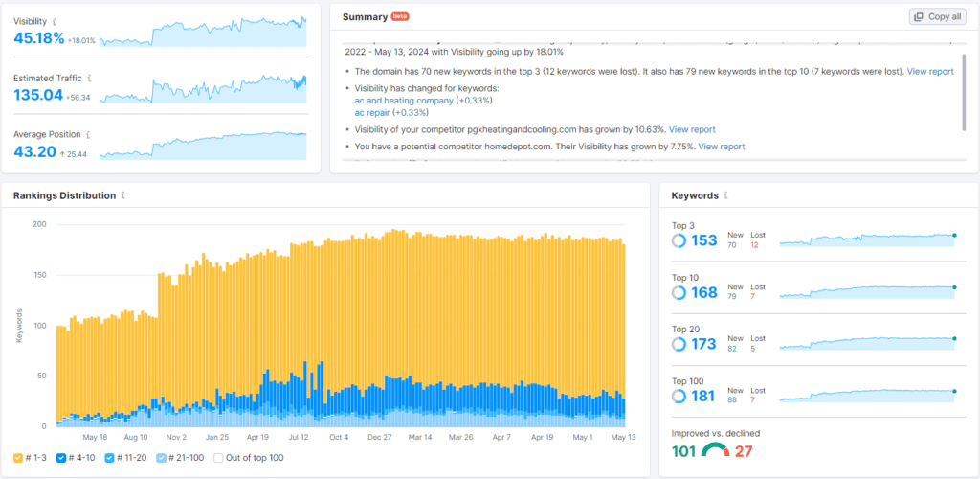The image size is (980, 479).
Task: Click the Top 100 keywords trend sparkline
Action: [867, 395]
